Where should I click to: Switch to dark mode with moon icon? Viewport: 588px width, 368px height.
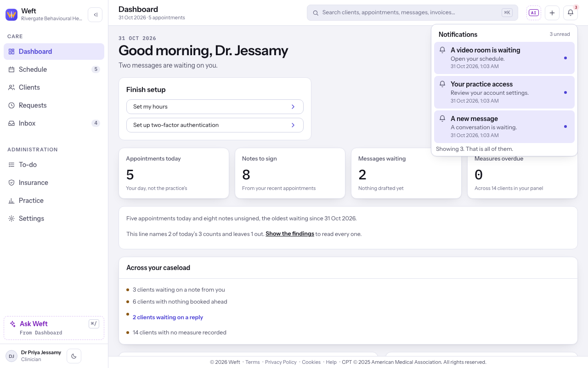click(x=74, y=356)
